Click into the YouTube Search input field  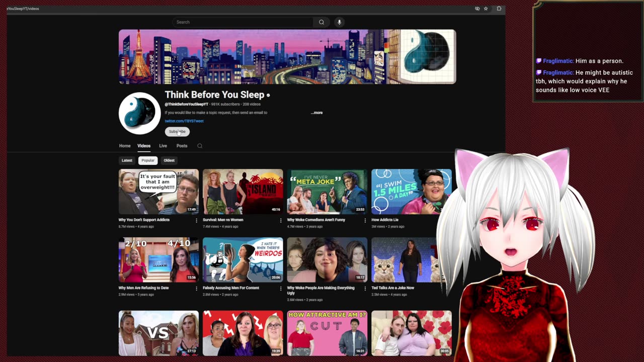(244, 22)
